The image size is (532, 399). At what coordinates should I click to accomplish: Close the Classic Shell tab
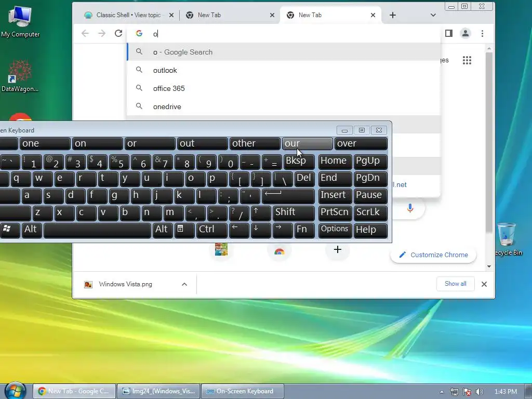(171, 15)
